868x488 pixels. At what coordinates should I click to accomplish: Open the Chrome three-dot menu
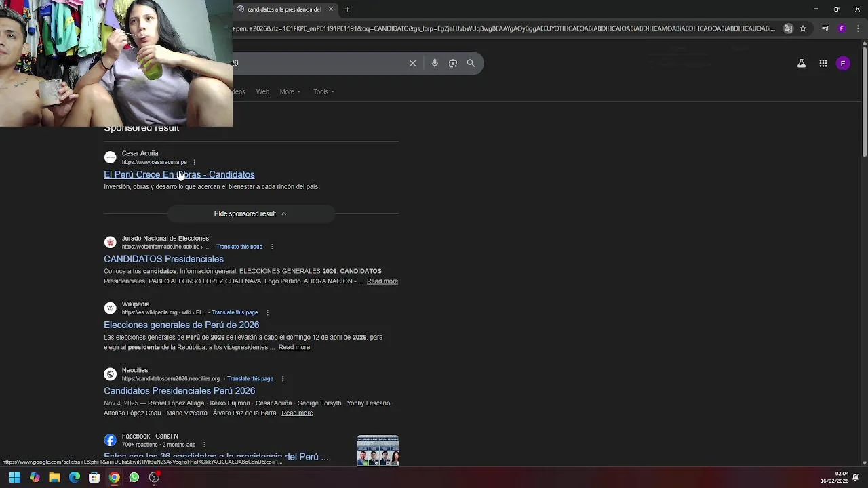tap(858, 28)
